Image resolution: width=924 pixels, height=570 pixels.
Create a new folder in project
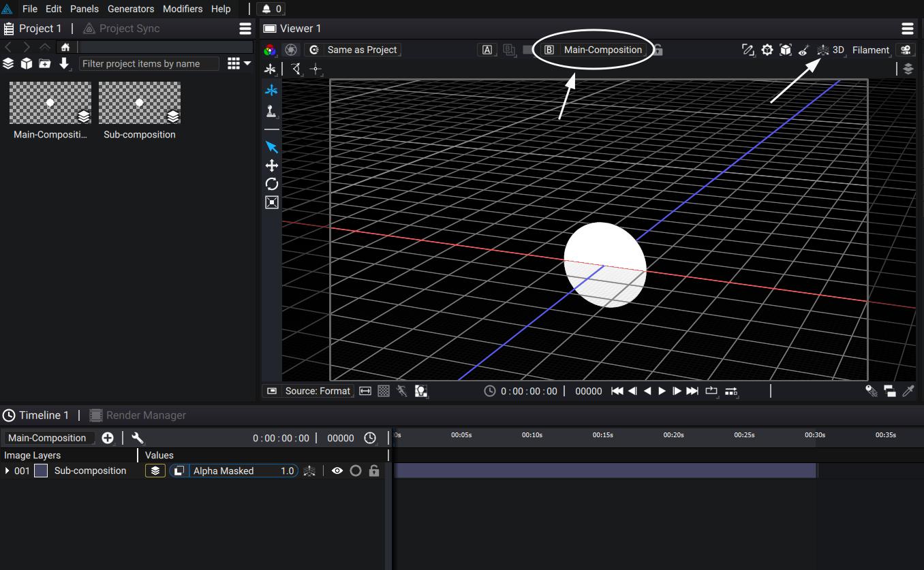45,63
